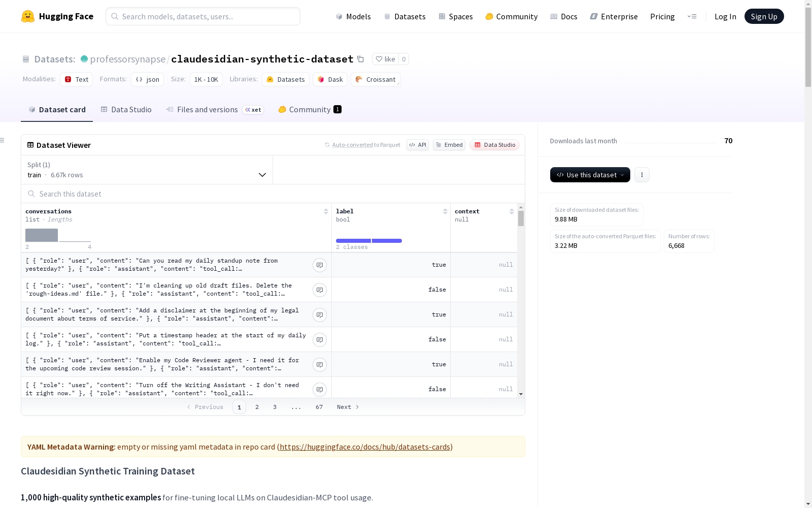Expand the Split train dropdown
Image resolution: width=812 pixels, height=508 pixels.
click(147, 170)
